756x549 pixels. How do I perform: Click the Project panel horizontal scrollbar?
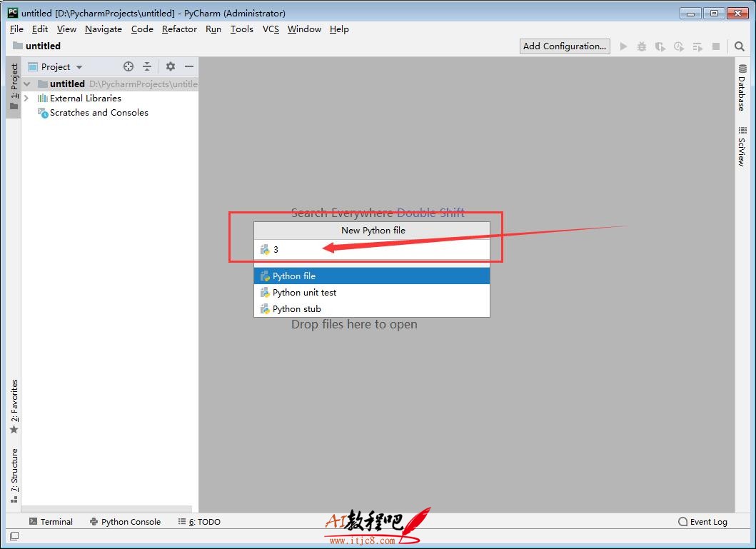(x=106, y=509)
